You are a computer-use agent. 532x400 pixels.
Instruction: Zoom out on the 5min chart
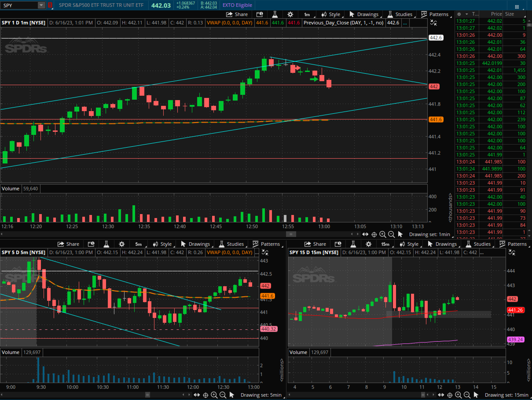(x=223, y=395)
